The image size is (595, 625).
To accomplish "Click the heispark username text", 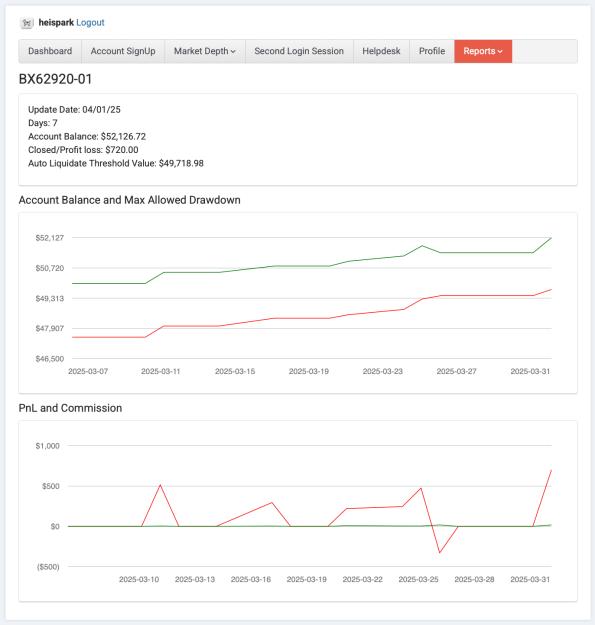I will [x=56, y=23].
